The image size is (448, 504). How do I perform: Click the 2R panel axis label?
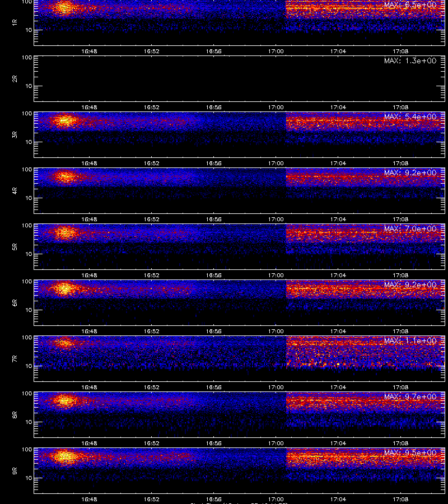coord(15,79)
